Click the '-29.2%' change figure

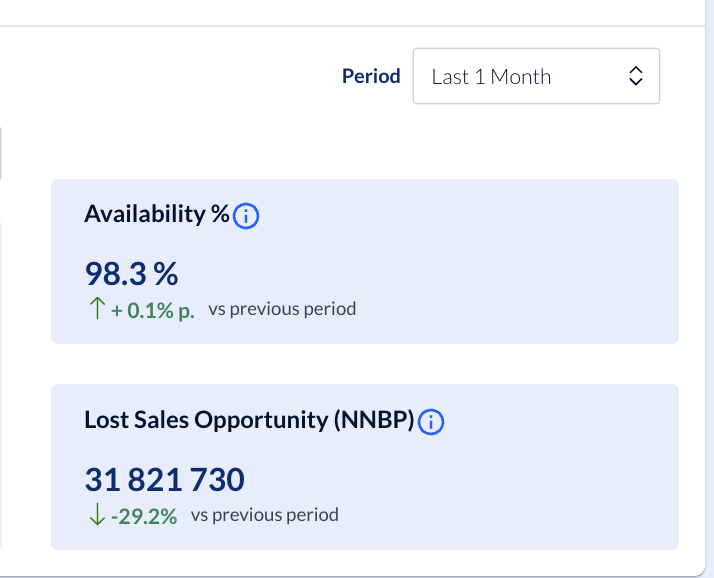pos(145,517)
